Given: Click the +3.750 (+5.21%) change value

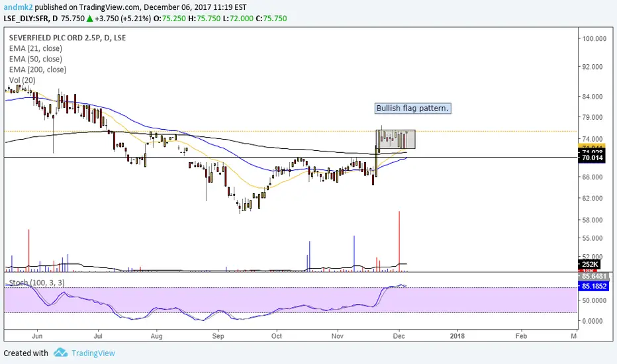Looking at the screenshot, I should click(x=122, y=19).
